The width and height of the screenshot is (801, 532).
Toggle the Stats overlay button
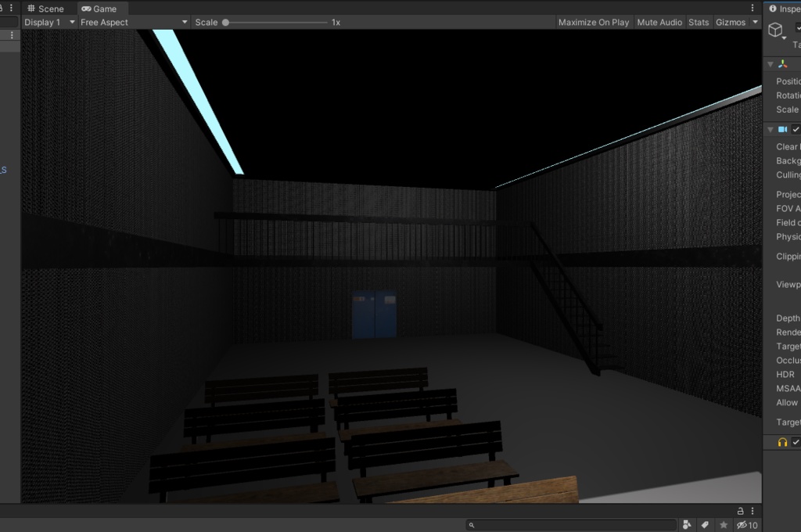click(699, 23)
